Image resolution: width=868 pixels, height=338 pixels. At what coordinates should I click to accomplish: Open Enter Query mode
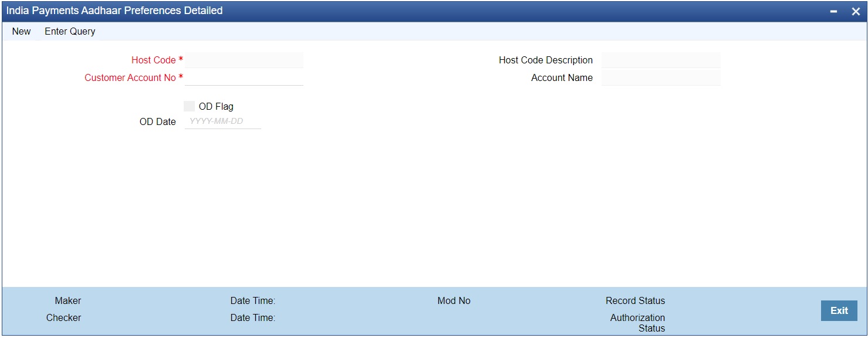click(70, 31)
